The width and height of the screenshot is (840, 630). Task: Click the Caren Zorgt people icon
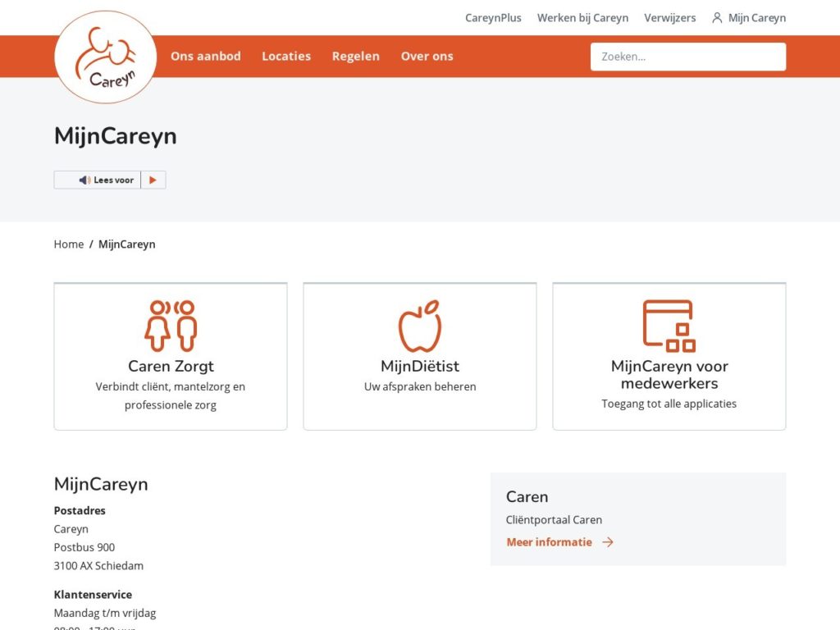click(170, 323)
